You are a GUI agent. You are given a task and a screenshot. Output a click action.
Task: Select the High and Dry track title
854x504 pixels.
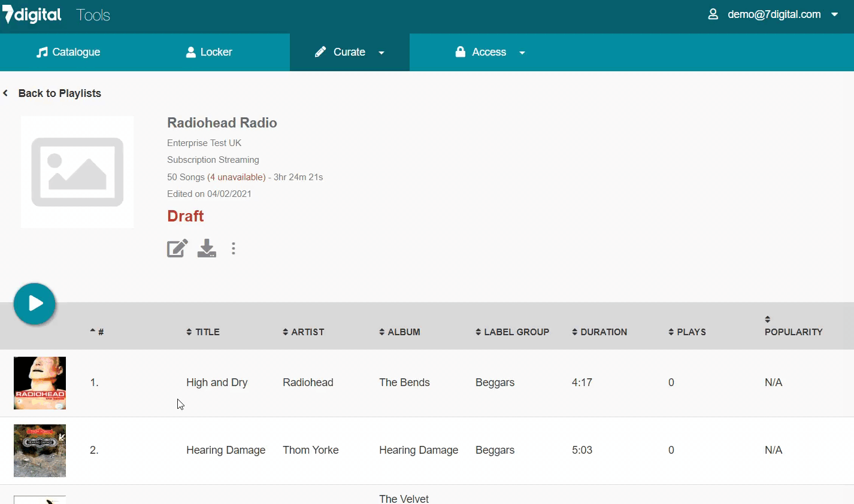click(x=217, y=382)
